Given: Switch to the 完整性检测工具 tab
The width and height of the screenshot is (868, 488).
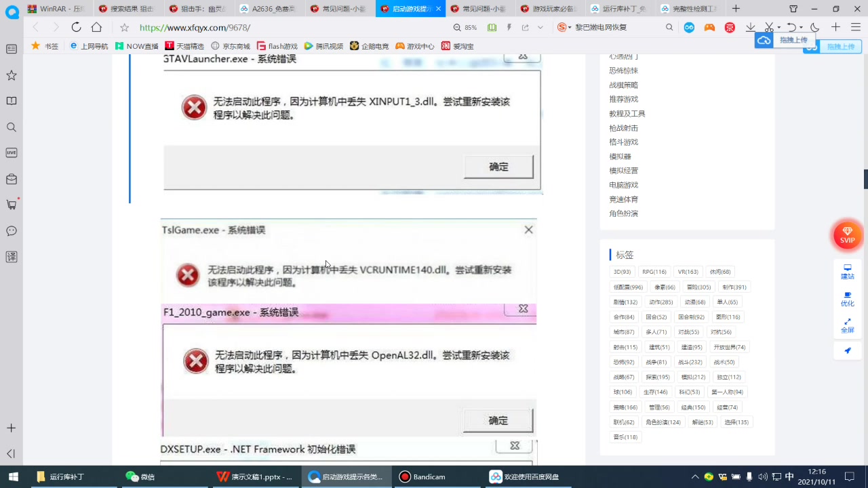Looking at the screenshot, I should pyautogui.click(x=690, y=9).
